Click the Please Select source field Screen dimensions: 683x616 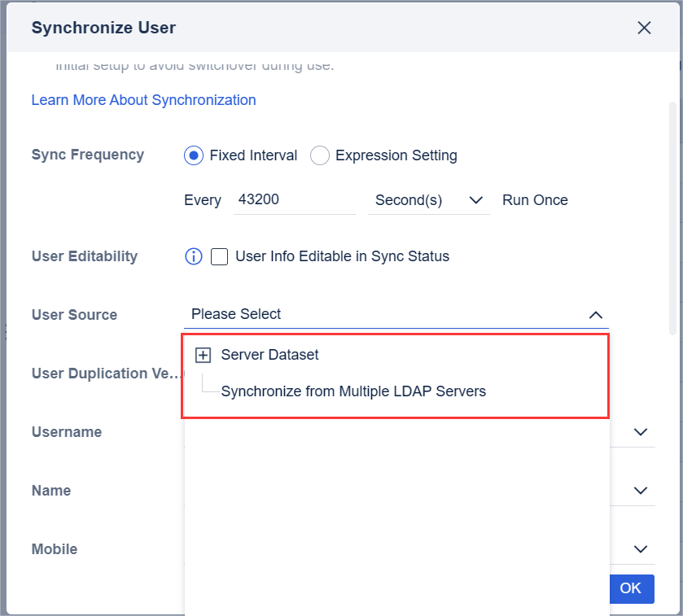pyautogui.click(x=383, y=314)
